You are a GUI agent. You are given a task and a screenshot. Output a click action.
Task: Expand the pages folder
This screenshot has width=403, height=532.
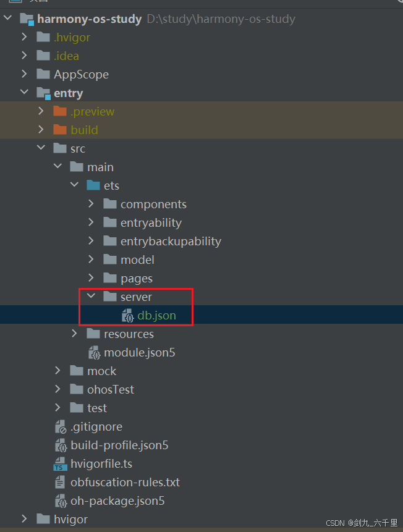91,277
